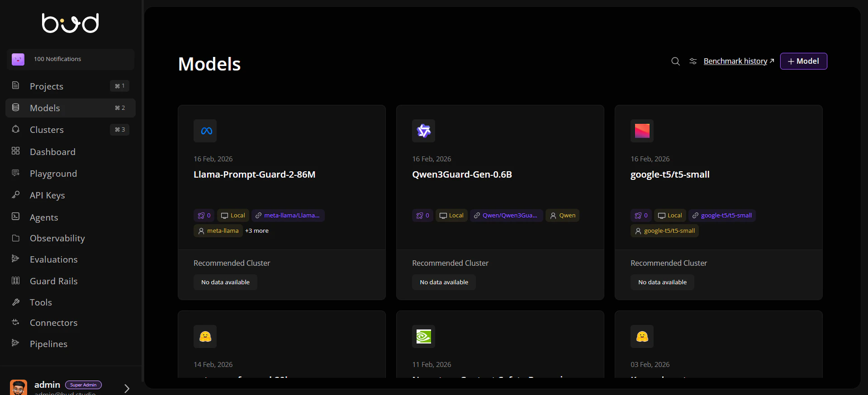Viewport: 868px width, 395px height.
Task: Expand '+3 more' tags on Llama-Prompt-Guard card
Action: point(257,231)
